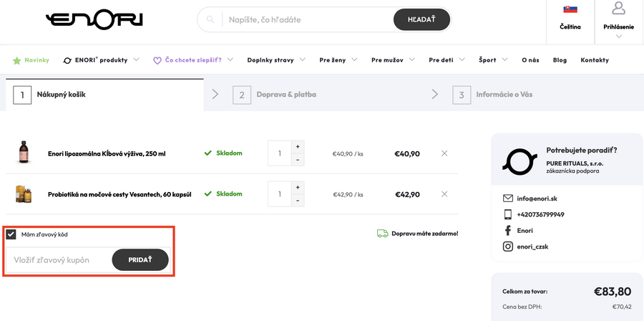The image size is (644, 321).
Task: Open the Instagram enori_czsk icon
Action: pyautogui.click(x=508, y=246)
